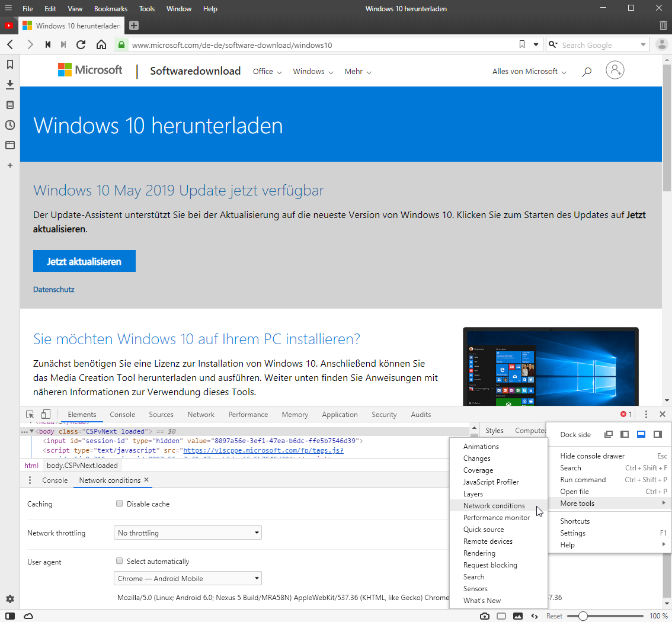The height and width of the screenshot is (622, 672).
Task: Click the Microsoft website search magnifier
Action: coord(587,72)
